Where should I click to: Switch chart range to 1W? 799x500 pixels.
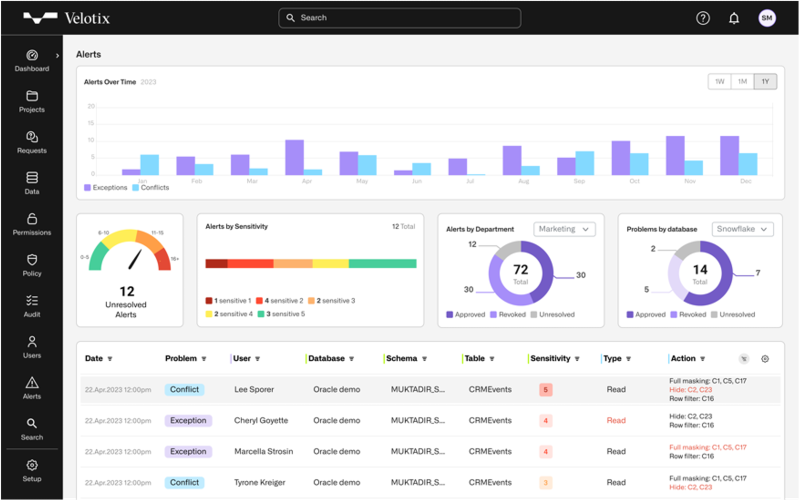(x=720, y=82)
